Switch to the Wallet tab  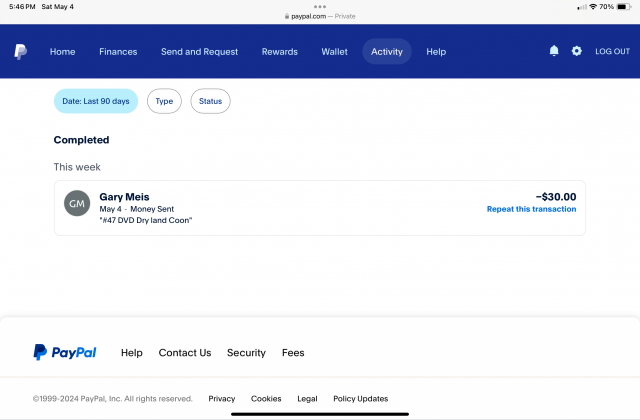(x=334, y=51)
